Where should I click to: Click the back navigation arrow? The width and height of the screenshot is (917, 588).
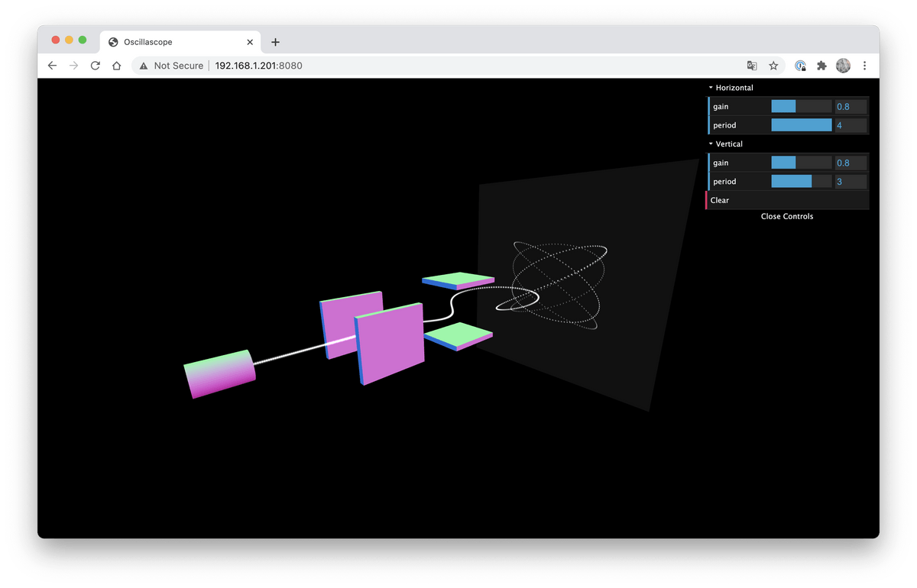coord(51,66)
